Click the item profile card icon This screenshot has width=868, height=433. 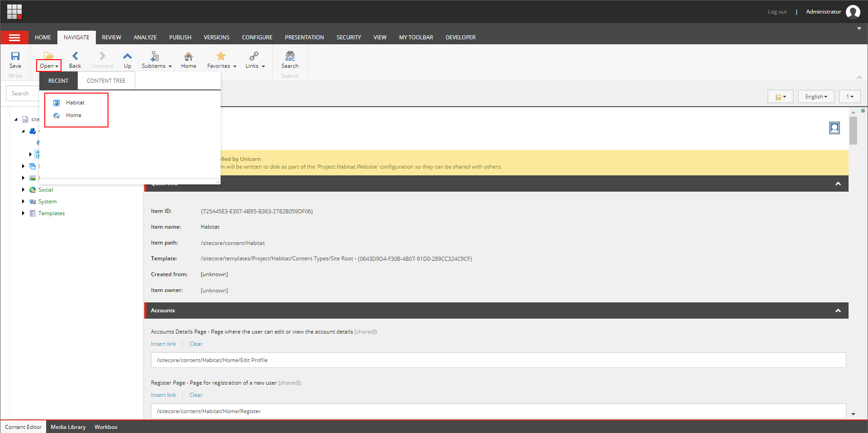coord(835,128)
